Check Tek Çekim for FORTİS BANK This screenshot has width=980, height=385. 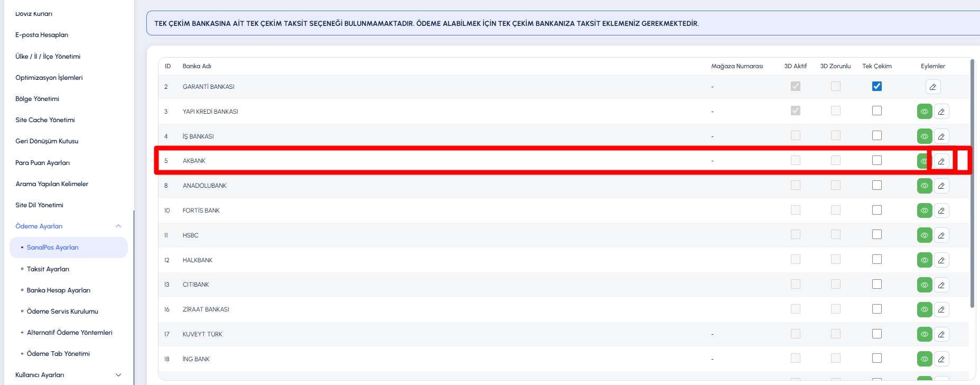click(x=877, y=210)
